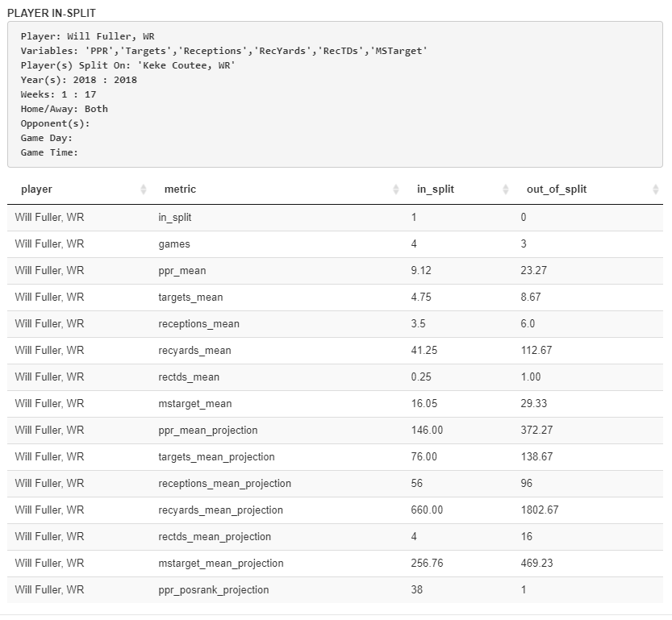Click the sort arrows beside metric column
This screenshot has height=620, width=672.
click(396, 189)
